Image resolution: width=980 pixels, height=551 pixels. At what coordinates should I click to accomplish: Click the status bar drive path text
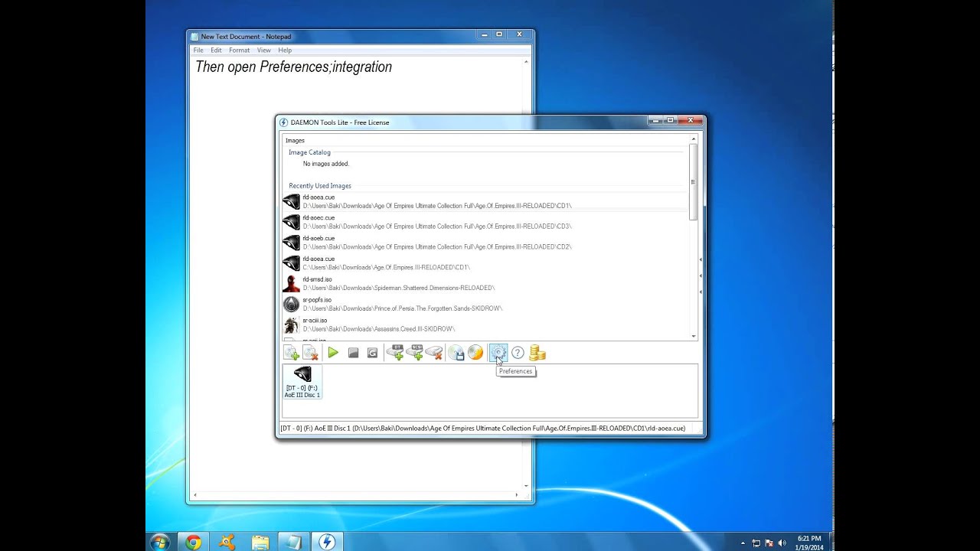482,429
